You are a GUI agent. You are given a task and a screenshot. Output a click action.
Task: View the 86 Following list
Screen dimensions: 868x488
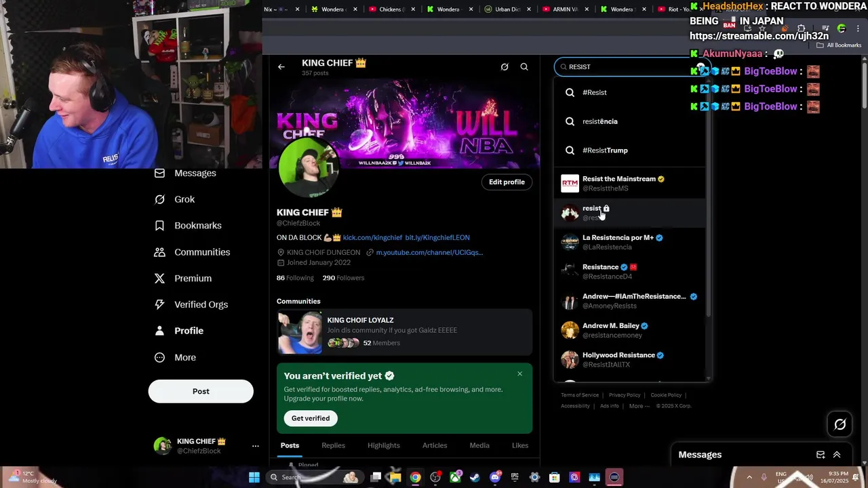[295, 278]
